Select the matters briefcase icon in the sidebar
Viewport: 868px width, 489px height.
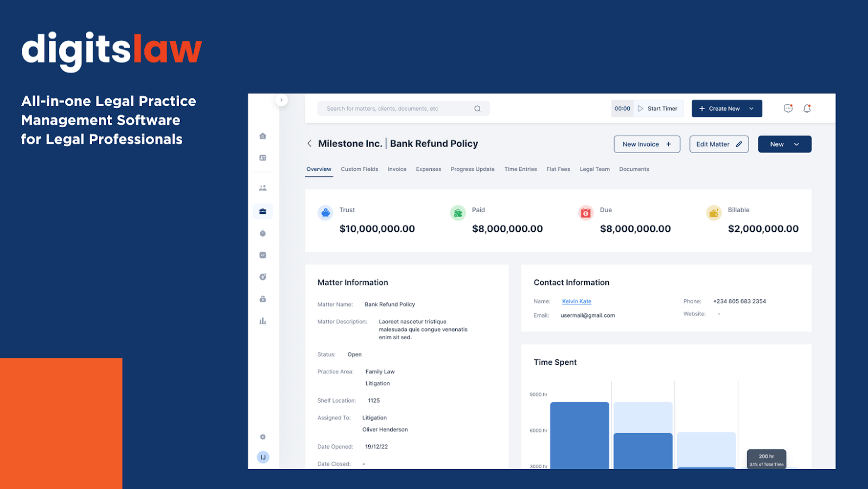[263, 211]
